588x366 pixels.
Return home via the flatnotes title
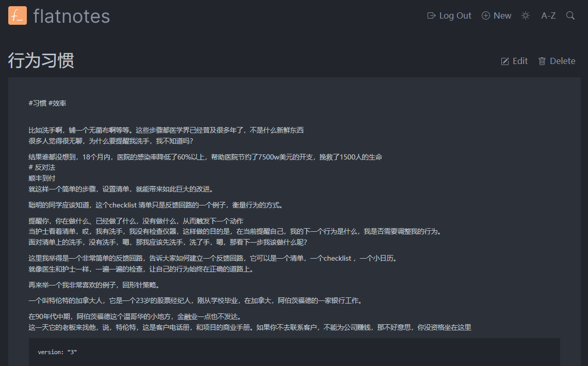pyautogui.click(x=71, y=15)
